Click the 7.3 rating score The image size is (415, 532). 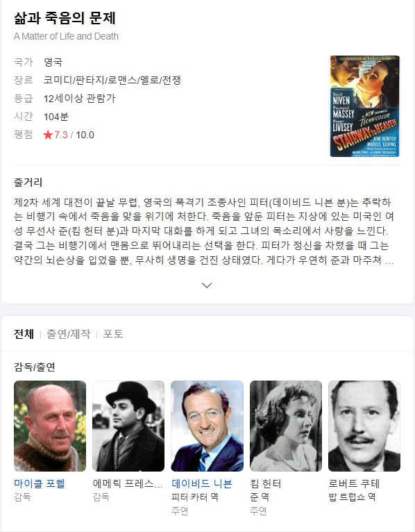[61, 135]
